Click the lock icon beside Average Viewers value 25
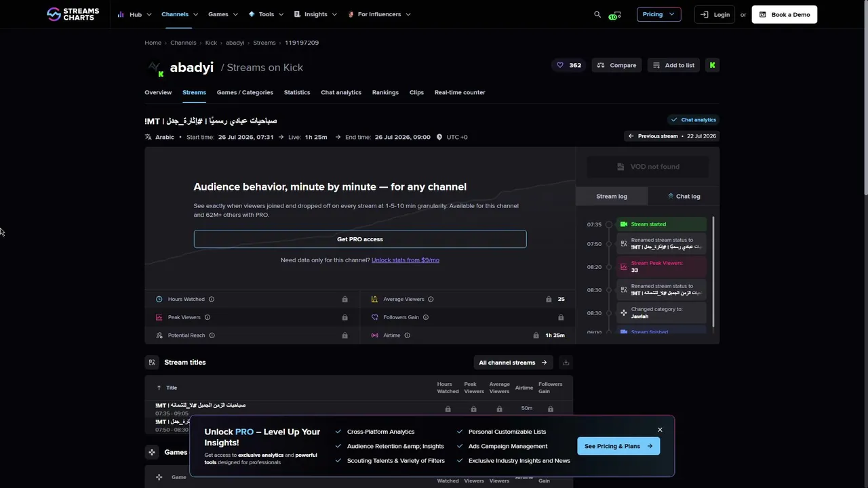This screenshot has height=488, width=868. point(549,299)
